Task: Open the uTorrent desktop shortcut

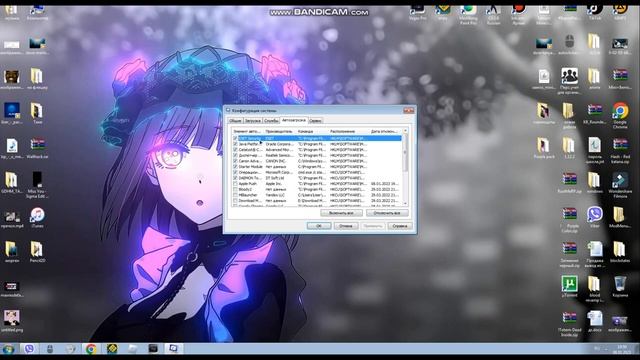Action: pos(569,286)
